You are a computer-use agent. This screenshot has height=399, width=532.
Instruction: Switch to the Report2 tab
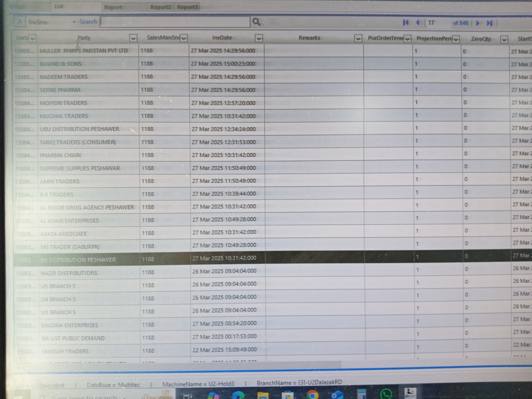[x=160, y=7]
